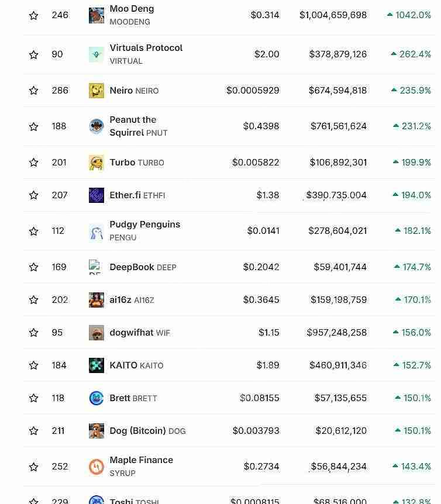Open the Ether.fi coin page
Image resolution: width=441 pixels, height=504 pixels.
(125, 195)
